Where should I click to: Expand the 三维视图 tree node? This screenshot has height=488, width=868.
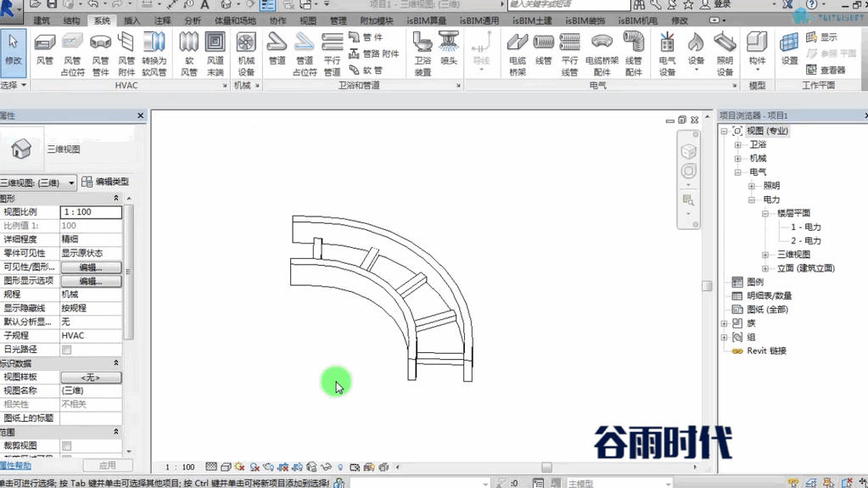pyautogui.click(x=765, y=255)
